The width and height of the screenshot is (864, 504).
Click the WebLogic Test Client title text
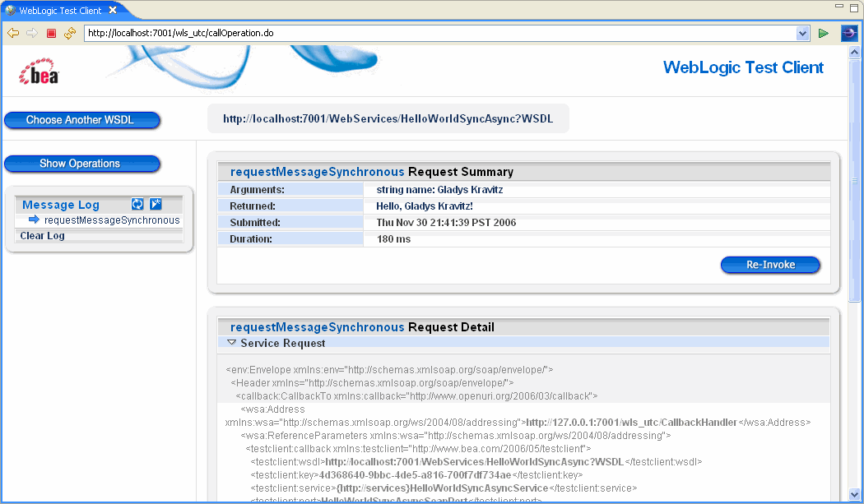click(x=743, y=67)
